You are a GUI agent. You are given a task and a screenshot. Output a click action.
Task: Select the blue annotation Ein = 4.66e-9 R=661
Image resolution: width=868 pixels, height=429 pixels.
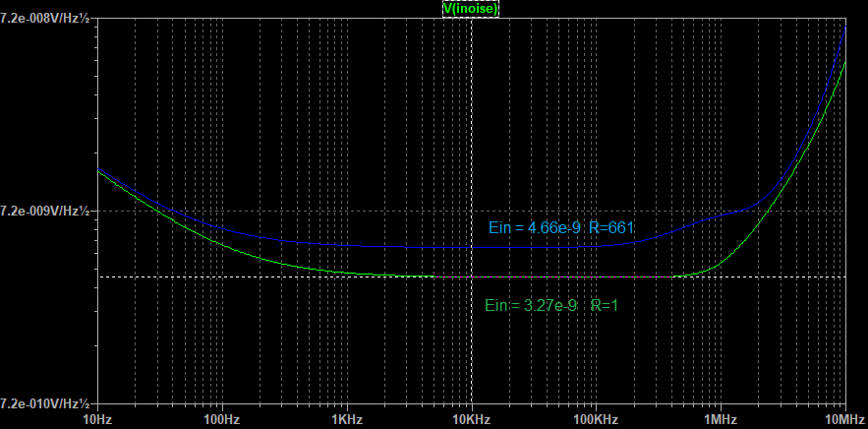click(560, 228)
